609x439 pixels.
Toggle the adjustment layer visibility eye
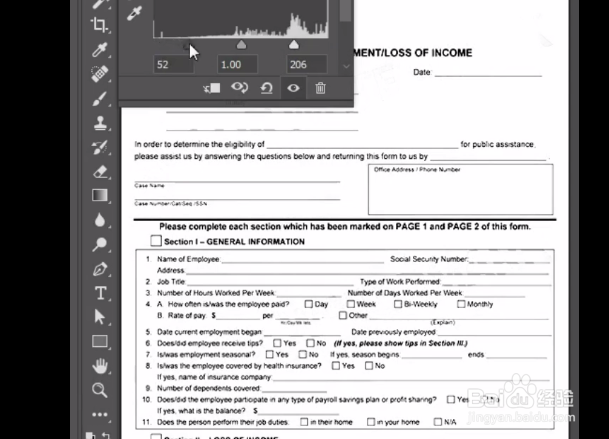293,88
